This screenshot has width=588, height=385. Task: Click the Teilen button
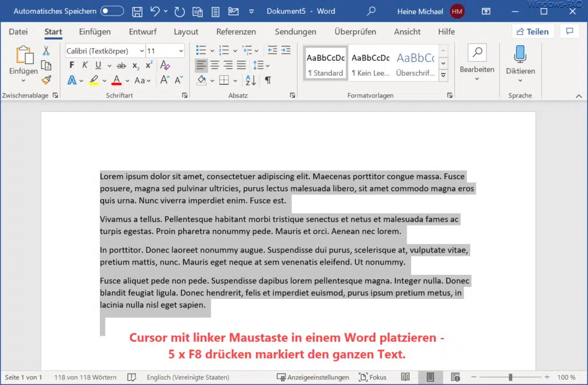(x=532, y=31)
